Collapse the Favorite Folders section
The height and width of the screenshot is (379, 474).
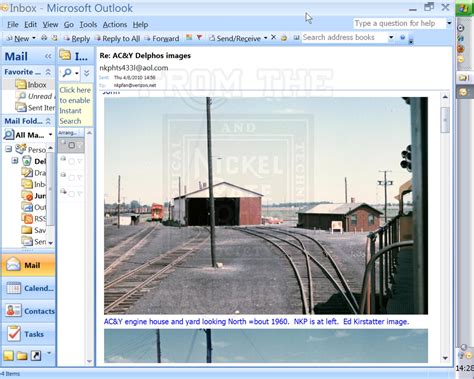coord(48,72)
